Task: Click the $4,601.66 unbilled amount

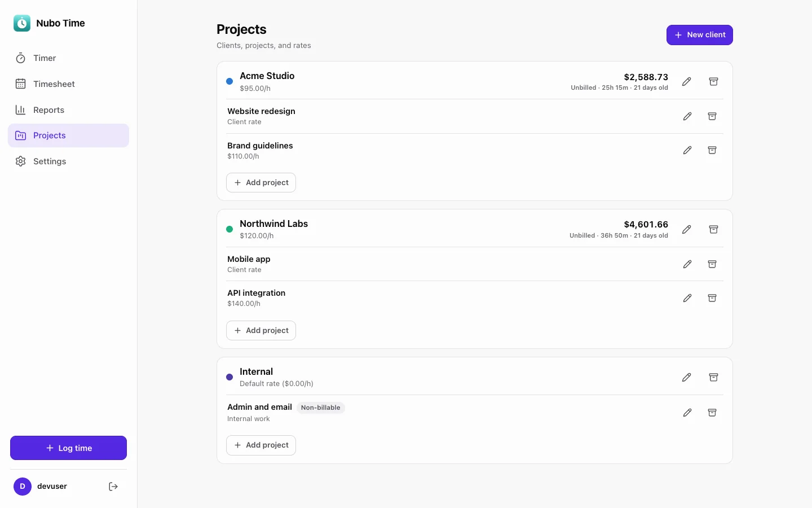Action: [646, 225]
